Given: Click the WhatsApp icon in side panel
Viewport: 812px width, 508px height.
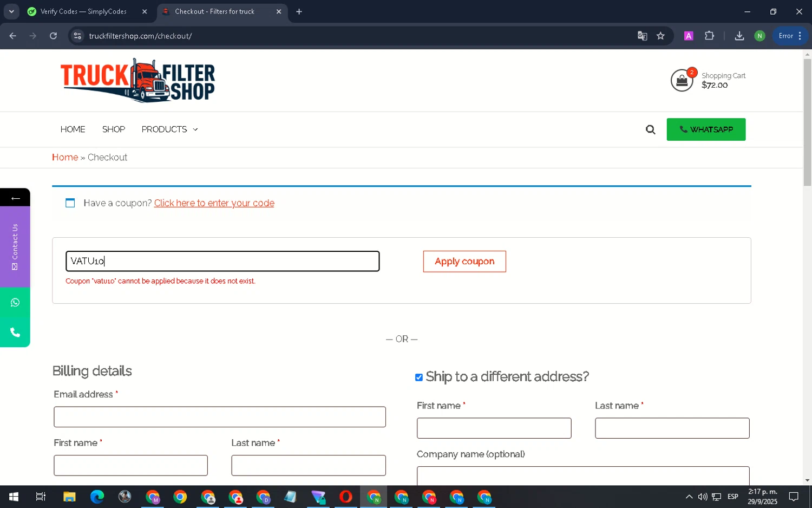Looking at the screenshot, I should pyautogui.click(x=15, y=302).
